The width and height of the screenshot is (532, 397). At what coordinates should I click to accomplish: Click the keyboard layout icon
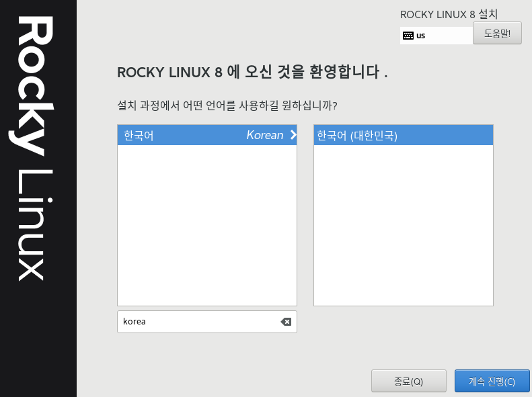[x=408, y=36]
